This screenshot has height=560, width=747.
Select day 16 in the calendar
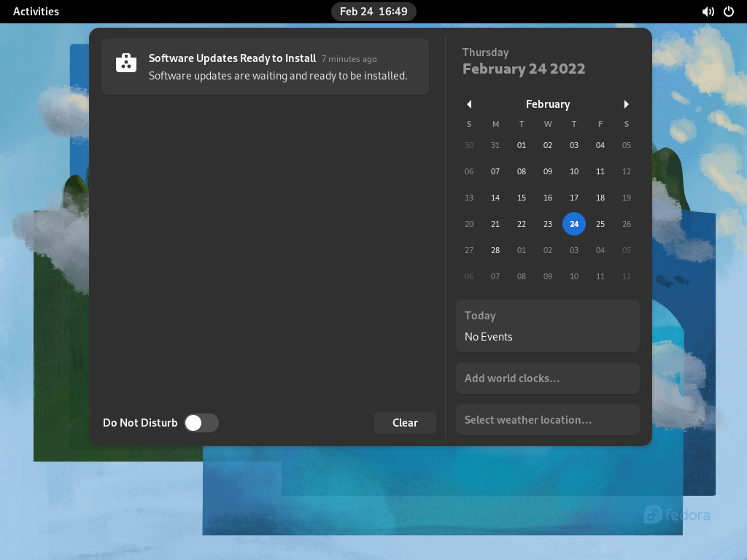548,198
